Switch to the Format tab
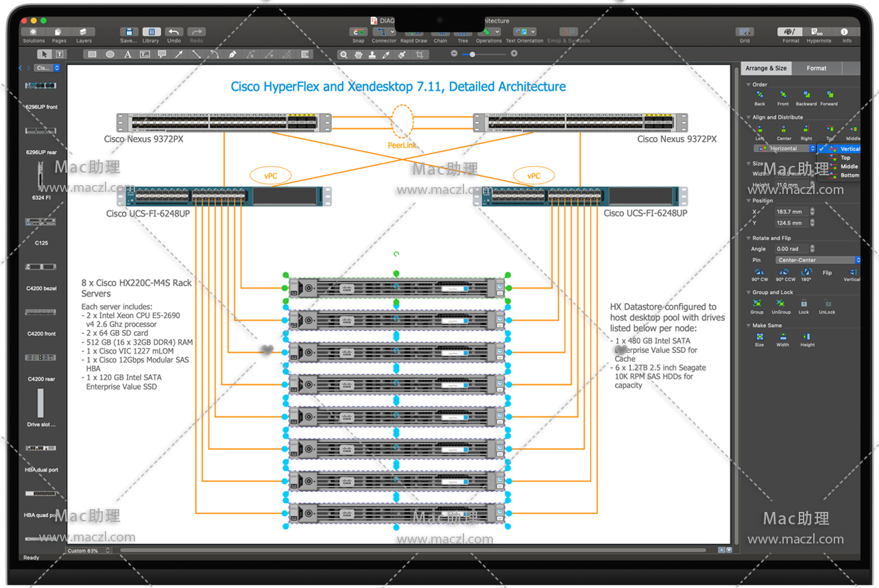Viewport: 879px width, 588px height. 816,69
